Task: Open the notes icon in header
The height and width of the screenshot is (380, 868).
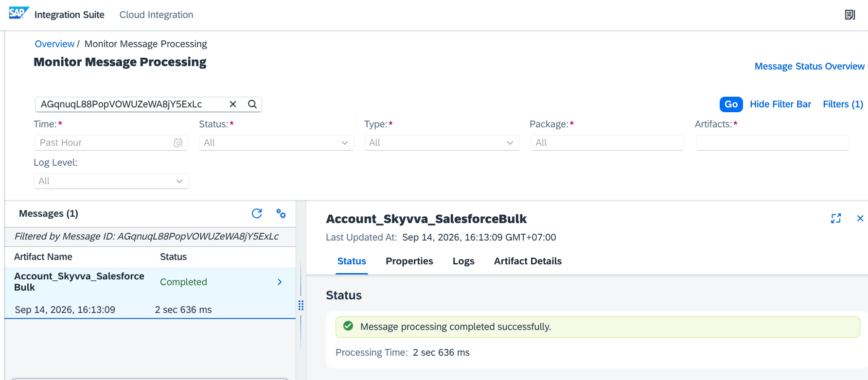Action: [850, 15]
